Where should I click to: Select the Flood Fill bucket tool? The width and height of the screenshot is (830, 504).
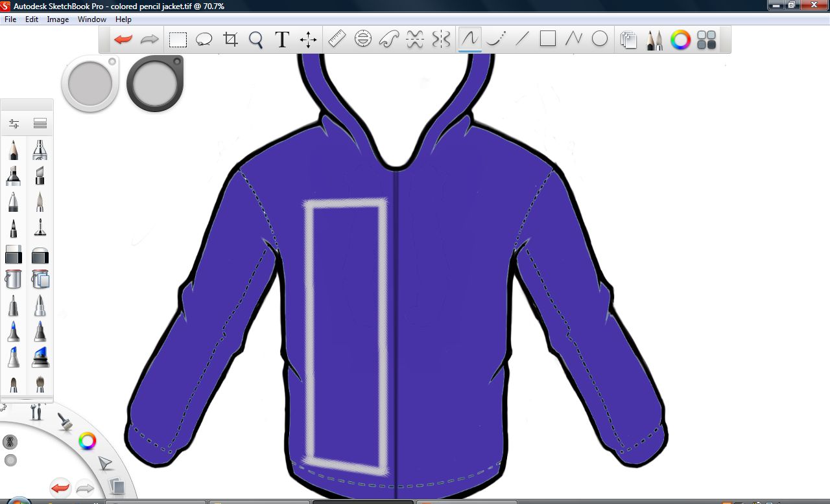(x=14, y=279)
